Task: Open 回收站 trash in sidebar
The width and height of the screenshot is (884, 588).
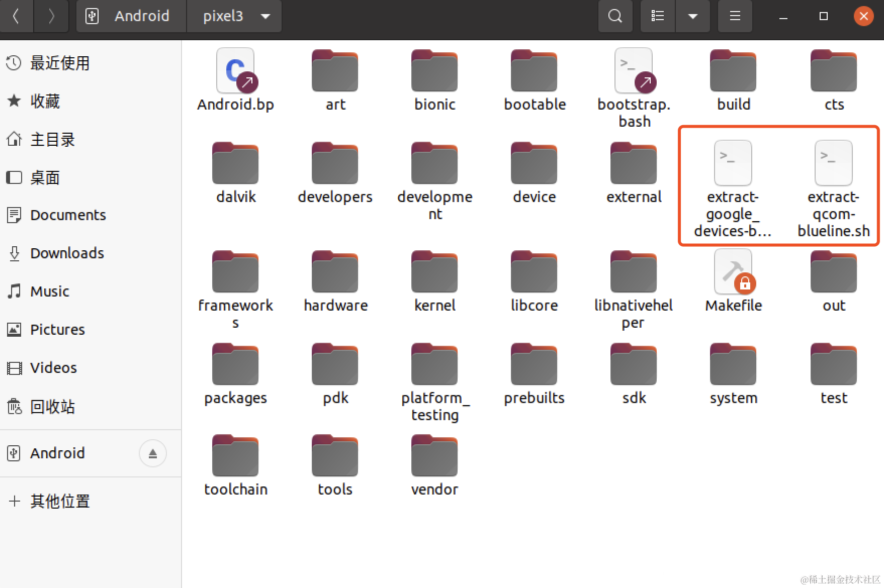Action: pyautogui.click(x=91, y=406)
